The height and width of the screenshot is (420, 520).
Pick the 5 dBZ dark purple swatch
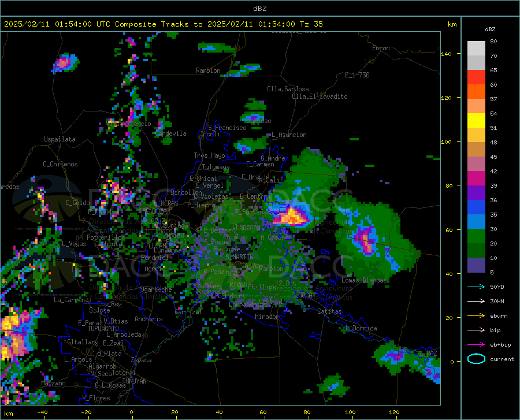(476, 265)
